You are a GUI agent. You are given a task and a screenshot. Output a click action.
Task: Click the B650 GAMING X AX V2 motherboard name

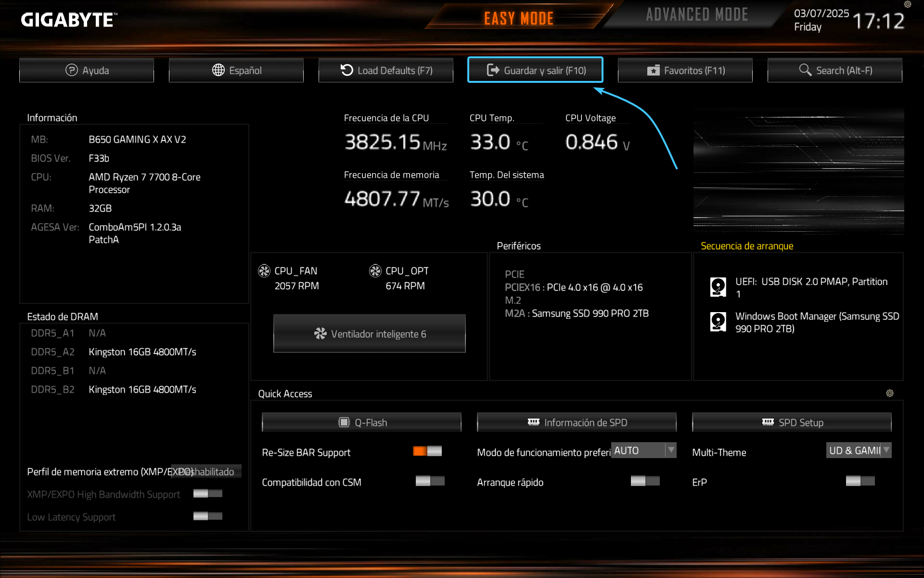pyautogui.click(x=137, y=140)
